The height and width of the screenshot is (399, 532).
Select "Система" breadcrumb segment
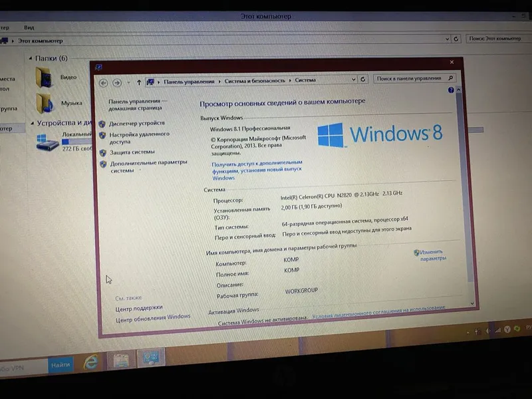click(x=305, y=80)
